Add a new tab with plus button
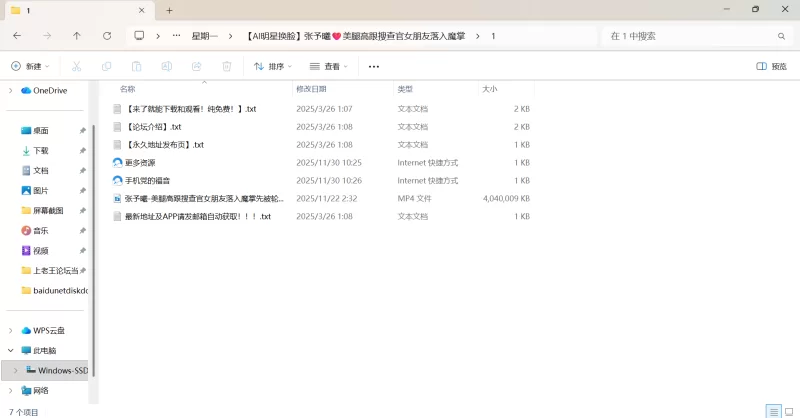This screenshot has height=418, width=800. [169, 10]
